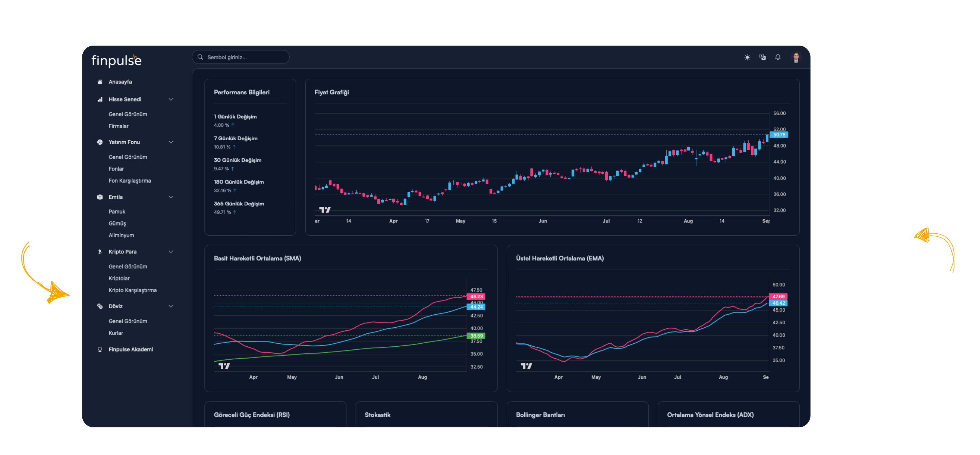Open the user profile avatar
980x455 pixels.
pyautogui.click(x=796, y=58)
